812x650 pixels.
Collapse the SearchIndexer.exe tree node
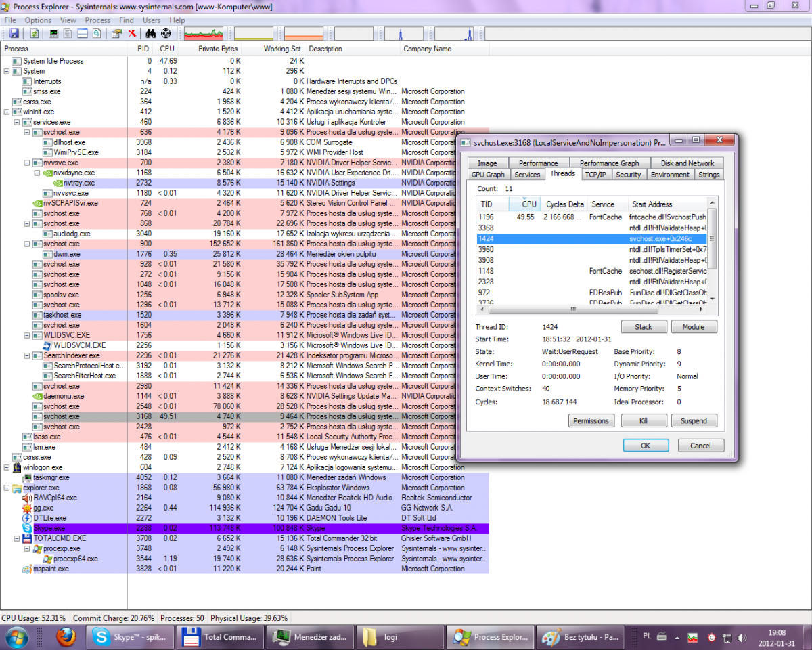[27, 355]
